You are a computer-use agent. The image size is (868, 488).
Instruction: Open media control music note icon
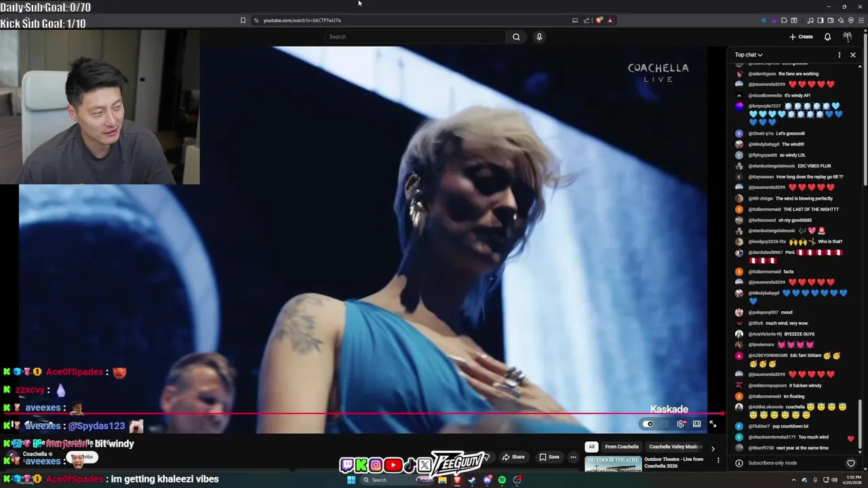[810, 20]
